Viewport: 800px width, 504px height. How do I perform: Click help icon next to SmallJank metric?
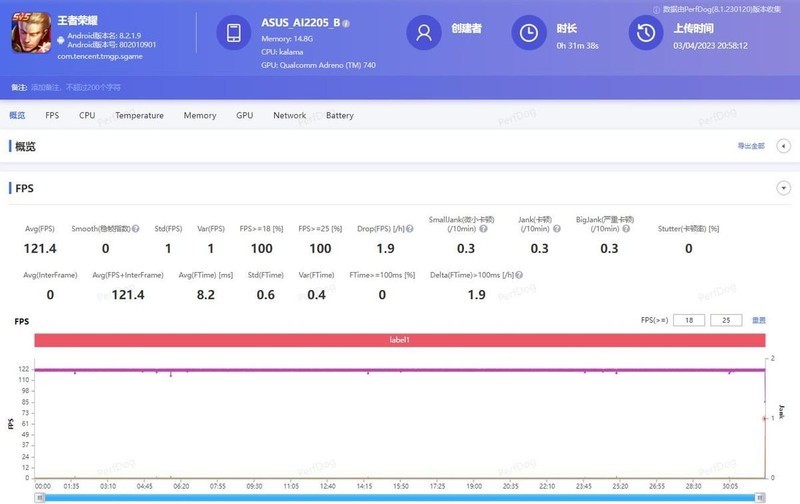482,229
